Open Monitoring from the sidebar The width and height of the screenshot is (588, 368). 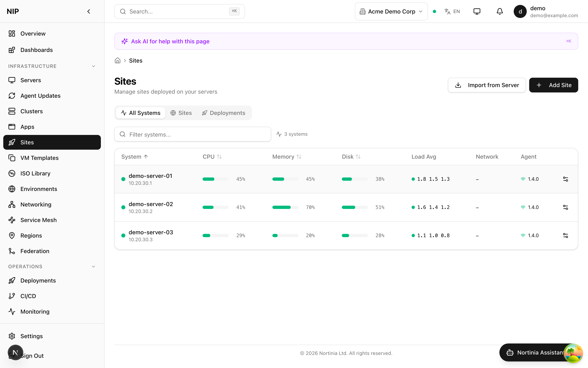[52, 312]
